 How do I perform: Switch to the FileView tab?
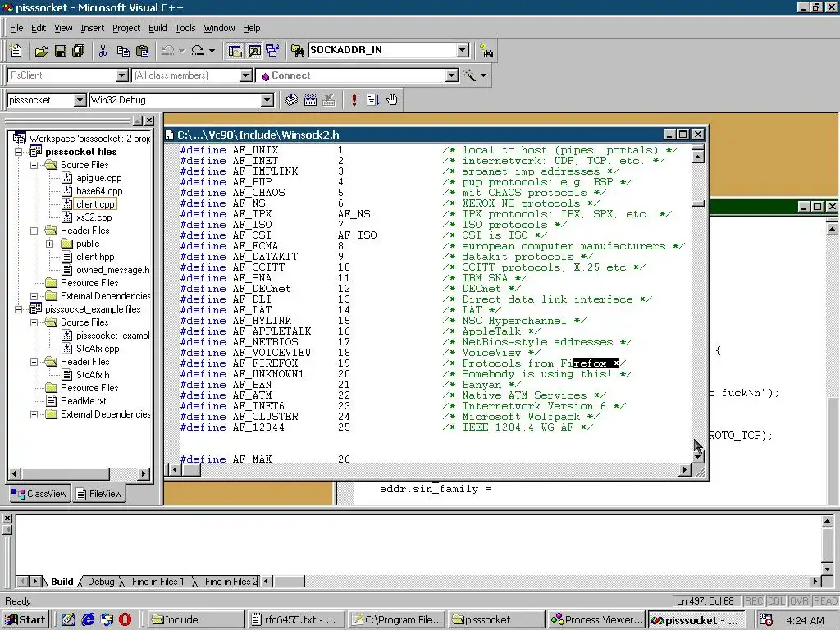coord(99,493)
